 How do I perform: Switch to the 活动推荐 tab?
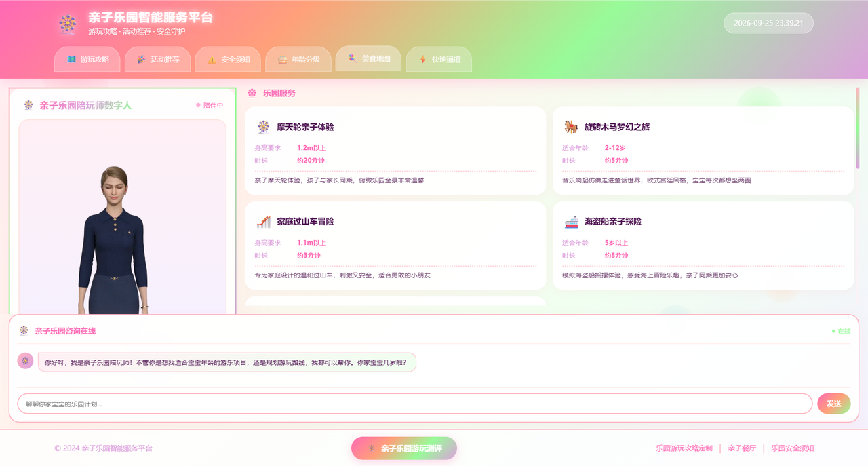157,60
